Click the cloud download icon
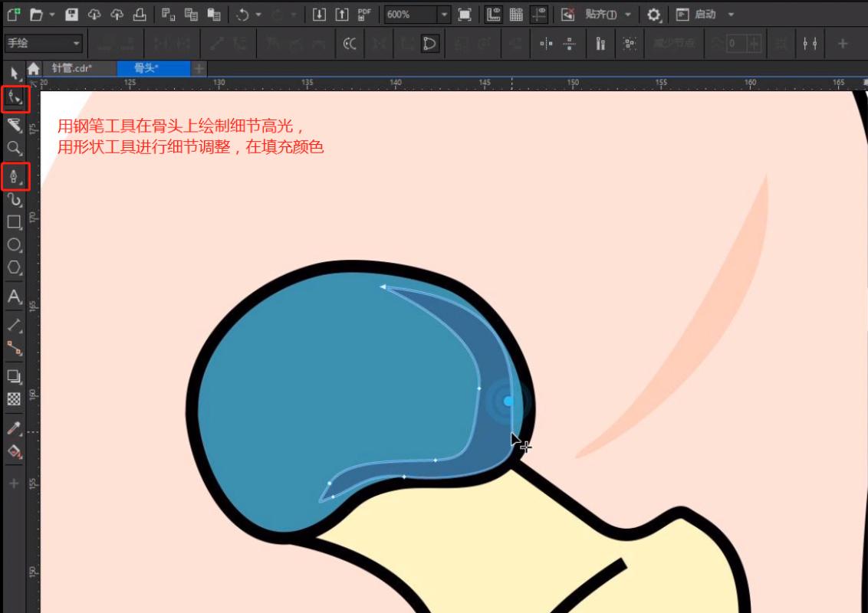The image size is (868, 613). (x=94, y=15)
